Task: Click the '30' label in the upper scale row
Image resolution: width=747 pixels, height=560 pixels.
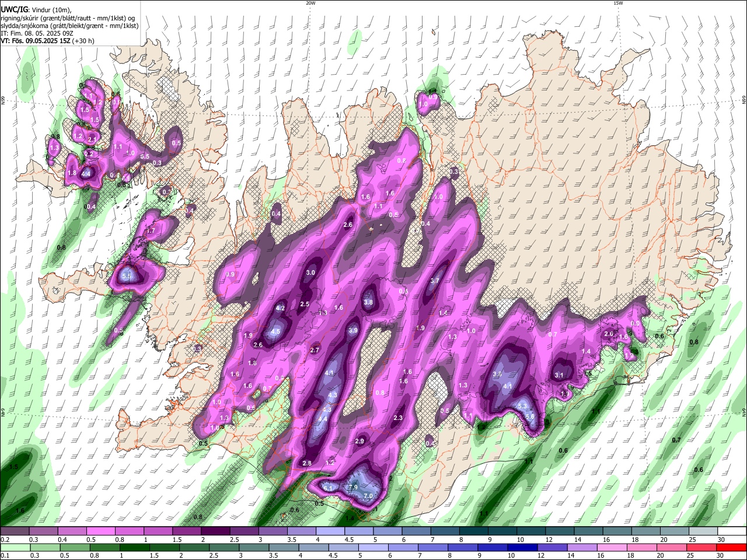Action: coord(720,540)
